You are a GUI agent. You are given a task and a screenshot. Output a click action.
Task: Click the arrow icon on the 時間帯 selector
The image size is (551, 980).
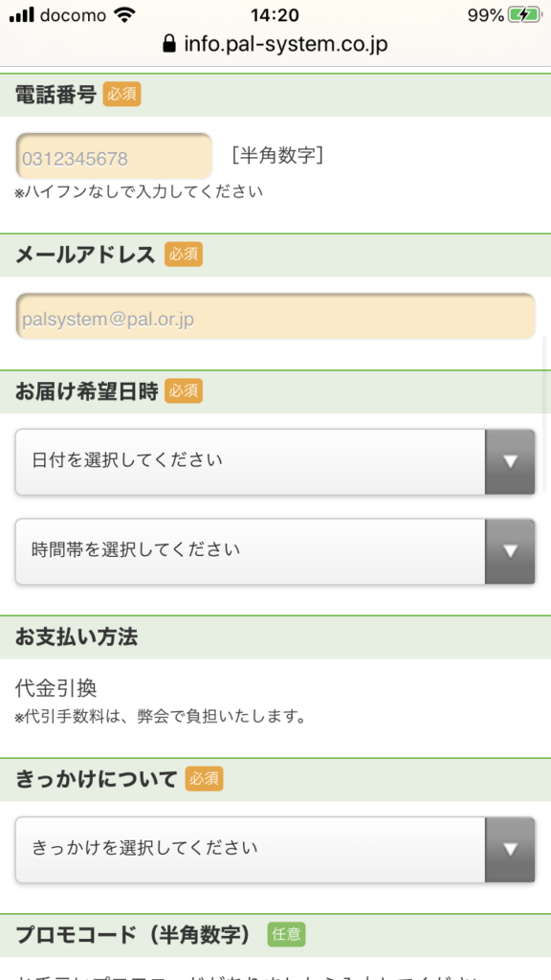coord(511,551)
